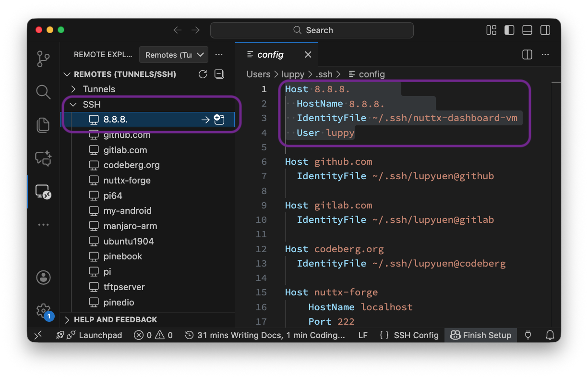
Task: Toggle the secondary side bar
Action: point(545,30)
